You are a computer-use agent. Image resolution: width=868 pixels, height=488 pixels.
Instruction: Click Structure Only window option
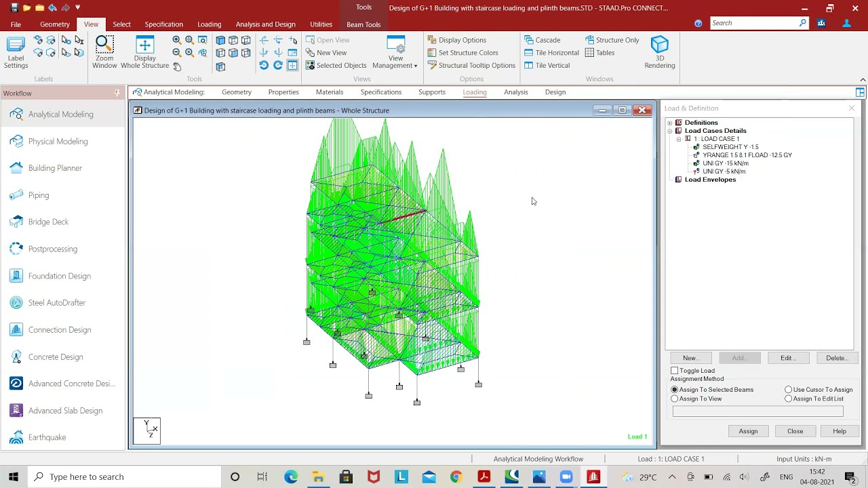(x=612, y=40)
